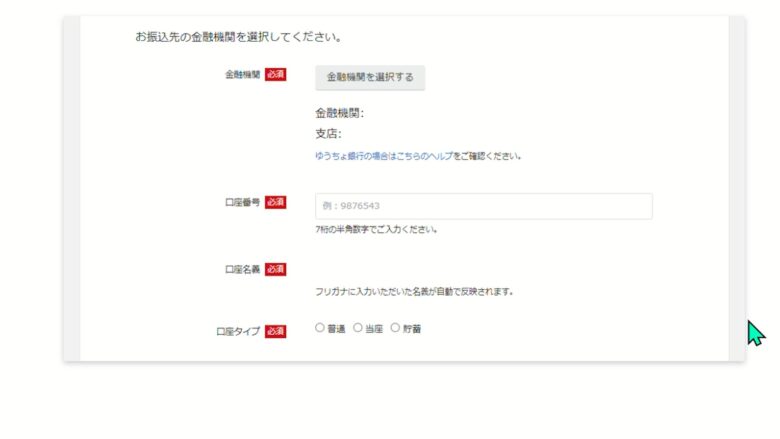The width and height of the screenshot is (780, 439).
Task: Click the 7桁の半角数字 hint text
Action: pos(375,229)
